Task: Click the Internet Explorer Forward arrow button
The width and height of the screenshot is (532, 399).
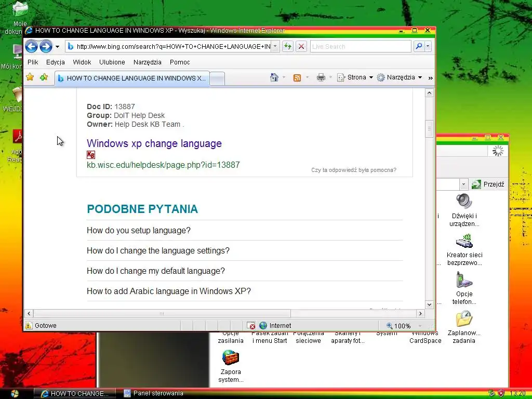Action: [x=46, y=46]
